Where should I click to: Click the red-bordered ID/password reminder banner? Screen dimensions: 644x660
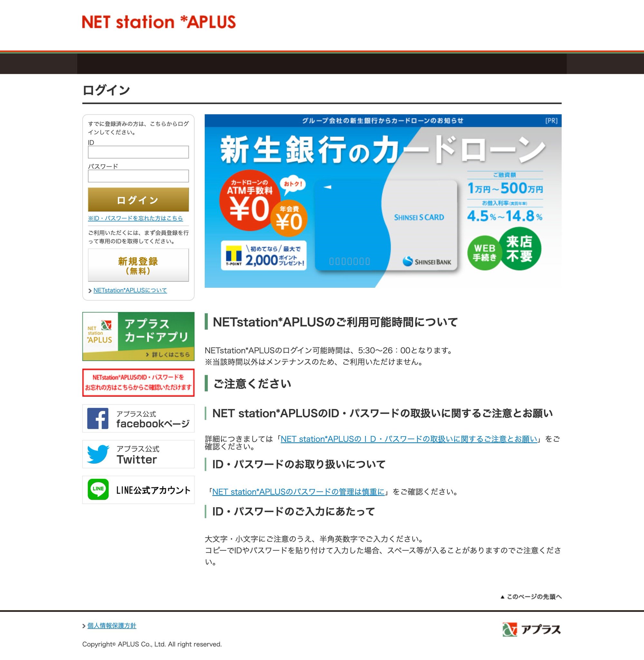click(x=138, y=383)
